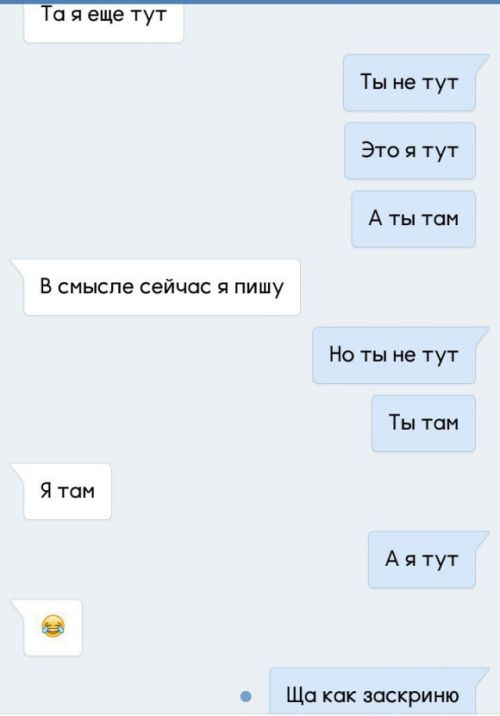Select the 'Та я еще тут' message
Viewport: 500px width, 716px height.
pyautogui.click(x=104, y=21)
